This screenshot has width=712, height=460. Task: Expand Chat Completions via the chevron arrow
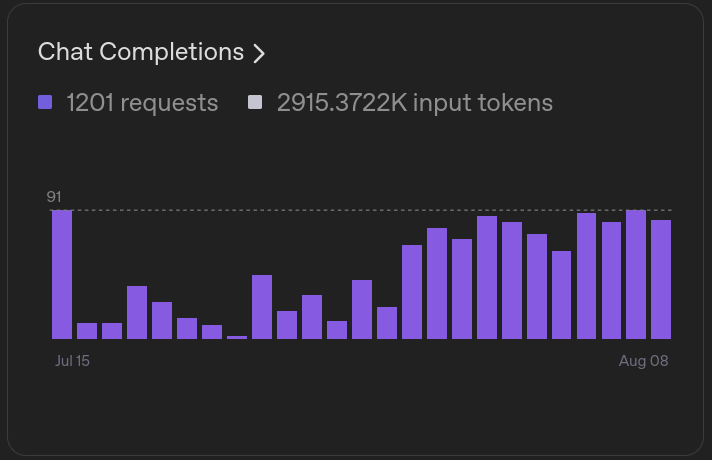point(259,54)
